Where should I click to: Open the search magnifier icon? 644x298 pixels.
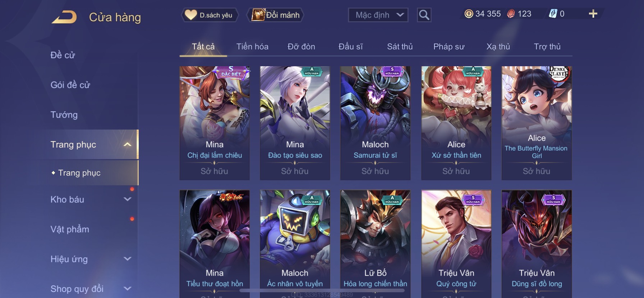(x=424, y=15)
